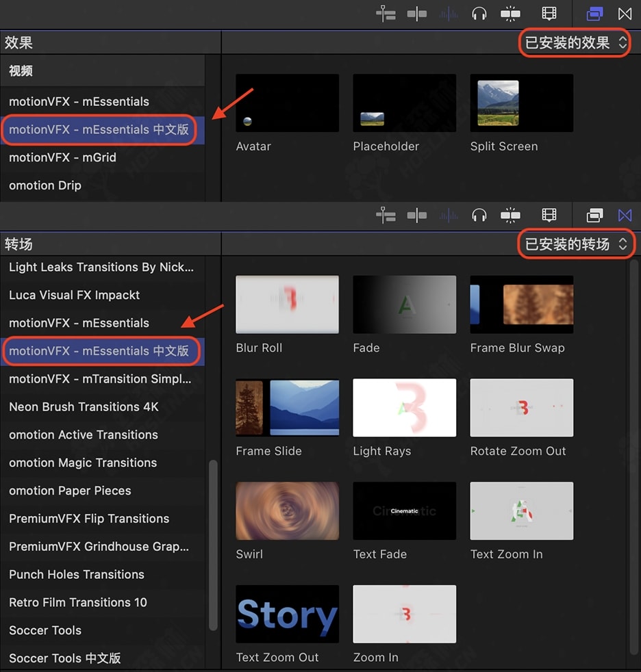
Task: Select motionVFX - mEssentials in Effects list
Action: [x=103, y=101]
